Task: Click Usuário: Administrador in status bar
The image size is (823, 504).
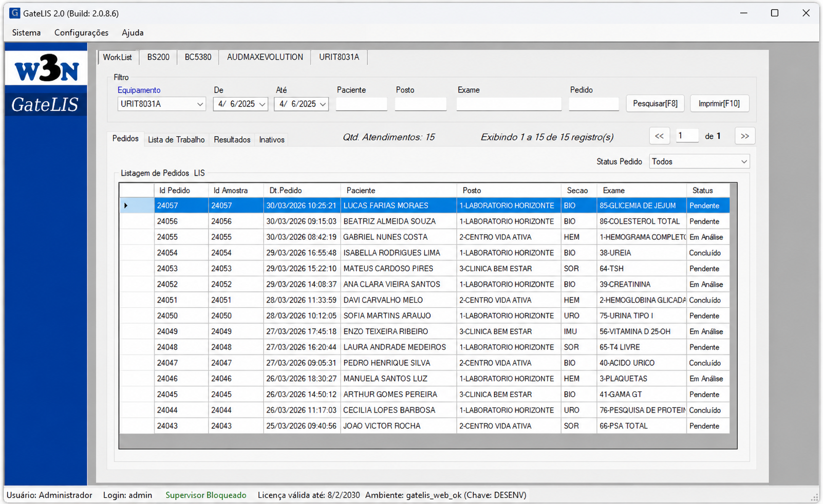Action: 49,495
